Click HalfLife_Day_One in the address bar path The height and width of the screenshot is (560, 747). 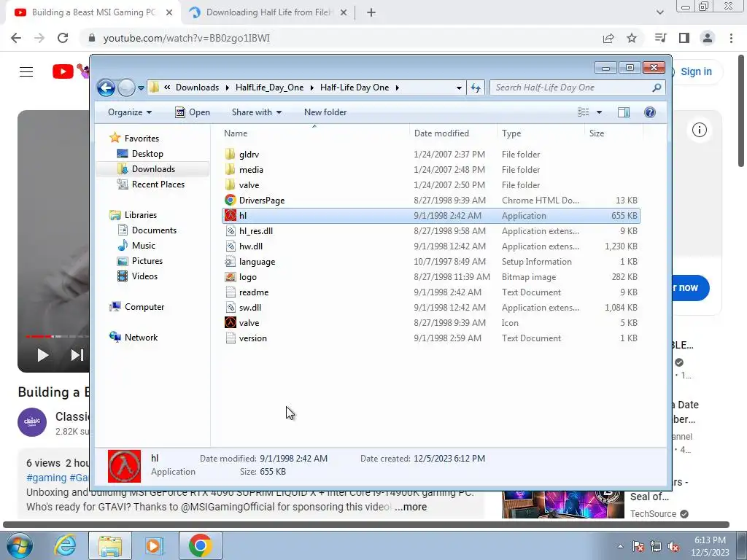[269, 87]
